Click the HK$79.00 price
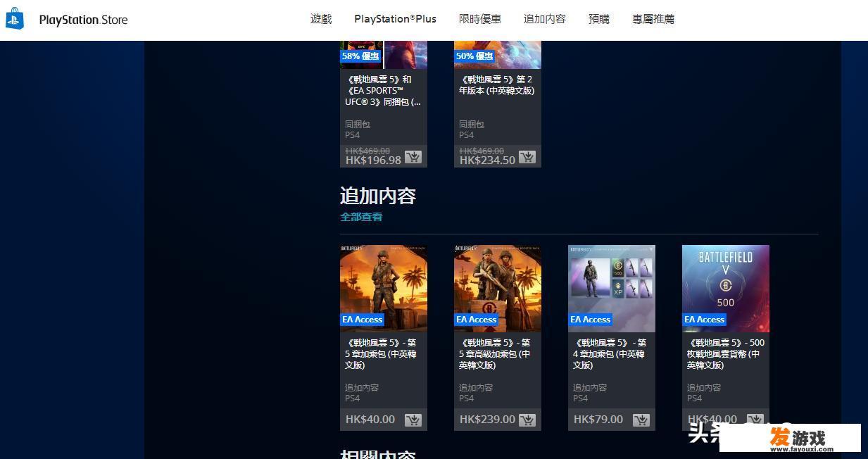Viewport: 868px width, 459px height. click(x=598, y=420)
